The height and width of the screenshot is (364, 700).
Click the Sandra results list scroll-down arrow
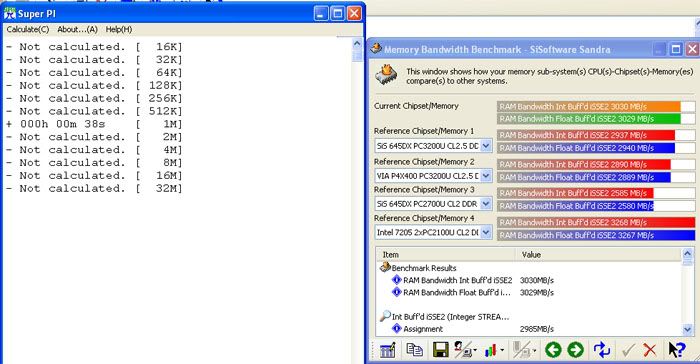(688, 330)
